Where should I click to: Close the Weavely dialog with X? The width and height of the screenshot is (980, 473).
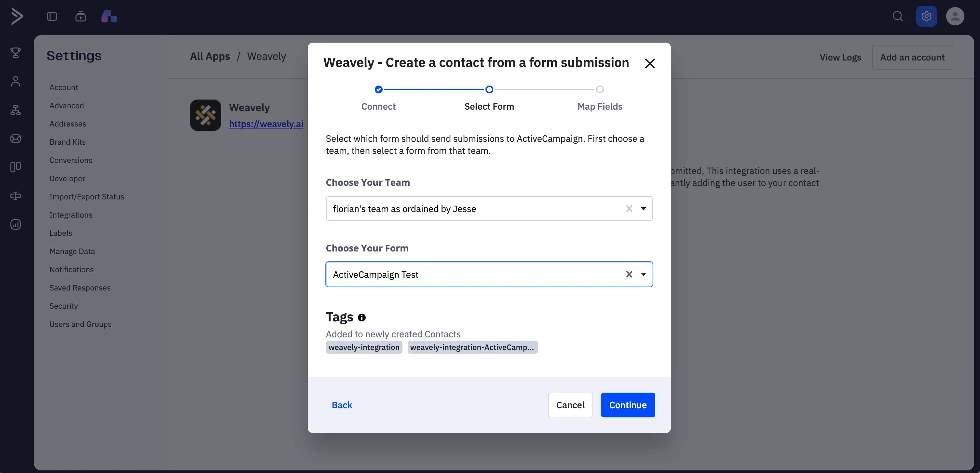tap(650, 63)
